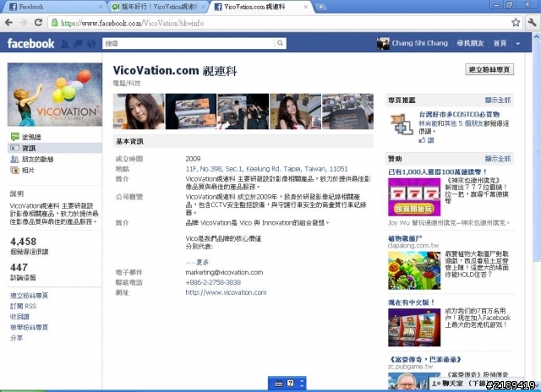Show all sponsored ads link

(x=497, y=159)
